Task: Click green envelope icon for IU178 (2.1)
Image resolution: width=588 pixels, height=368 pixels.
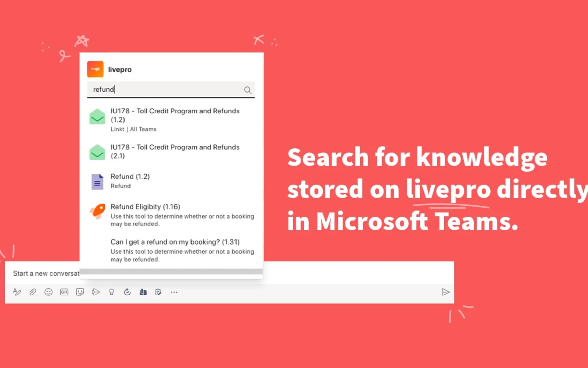Action: click(x=97, y=152)
